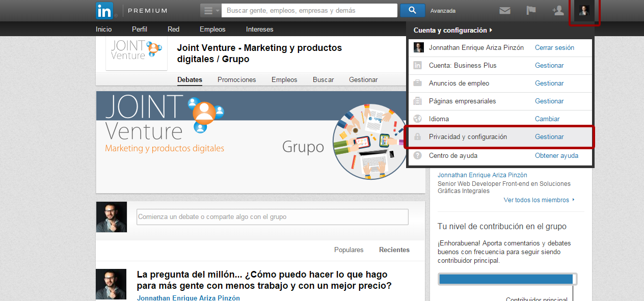644x301 pixels.
Task: Select the Debates tab
Action: pyautogui.click(x=190, y=79)
